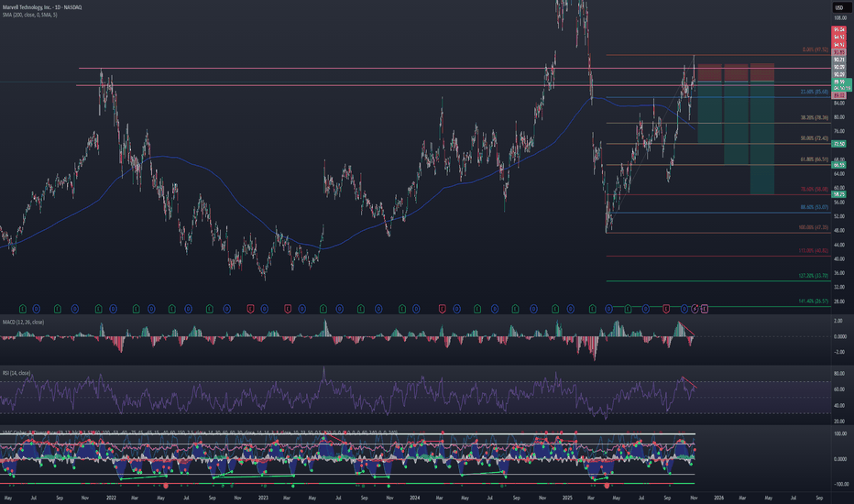The width and height of the screenshot is (854, 504).
Task: Select the MACD (12, 26, close) indicator label
Action: click(x=24, y=323)
